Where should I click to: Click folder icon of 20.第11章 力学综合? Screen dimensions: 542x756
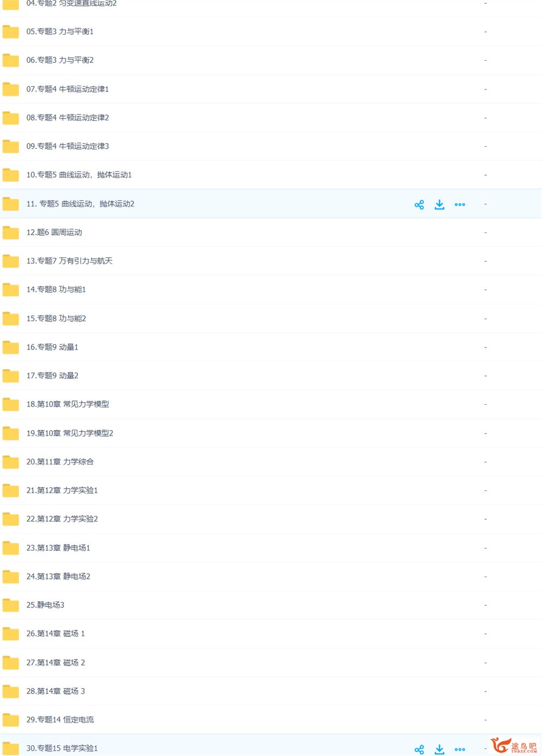(11, 462)
